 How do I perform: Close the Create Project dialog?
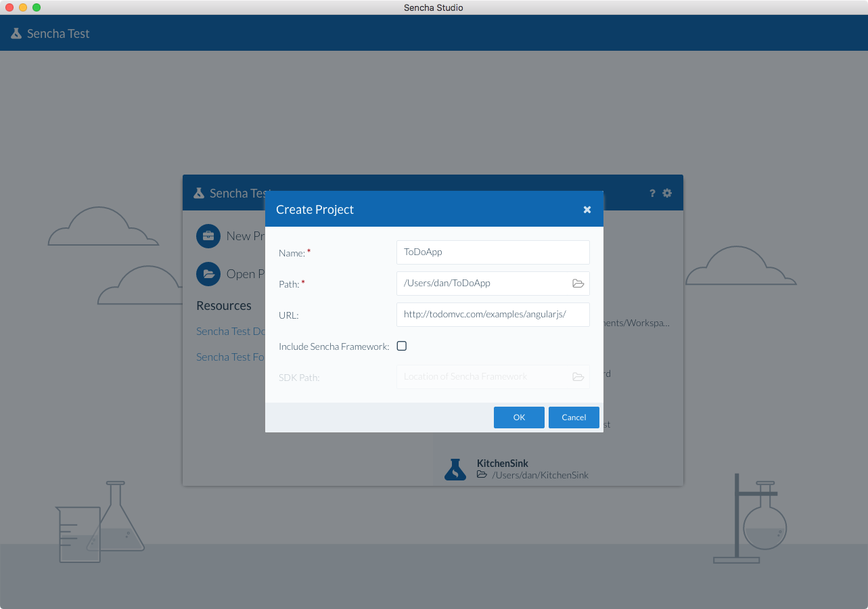[587, 210]
